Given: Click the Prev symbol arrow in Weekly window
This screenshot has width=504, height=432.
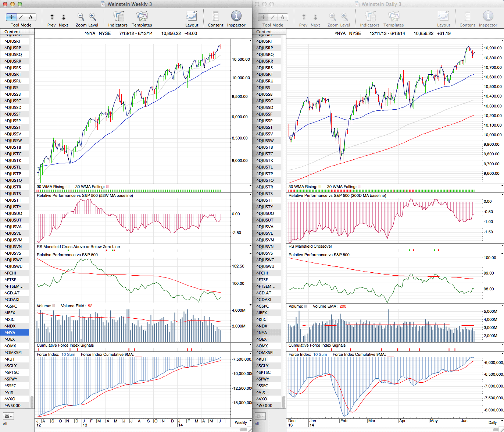Looking at the screenshot, I should (x=52, y=17).
